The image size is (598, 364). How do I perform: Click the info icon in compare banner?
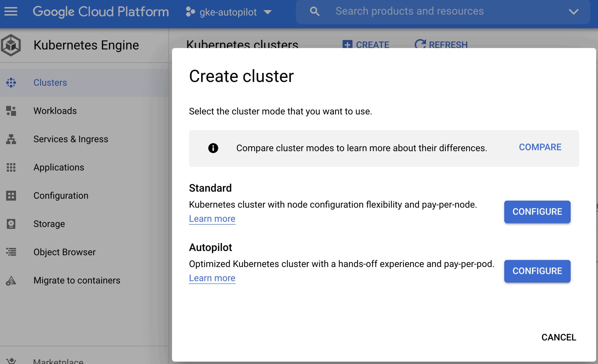tap(213, 148)
